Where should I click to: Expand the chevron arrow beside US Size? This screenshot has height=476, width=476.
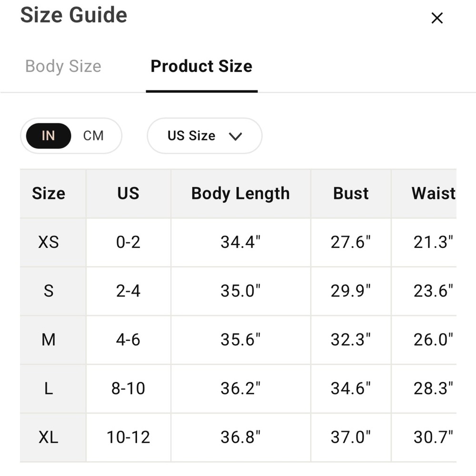pos(235,136)
